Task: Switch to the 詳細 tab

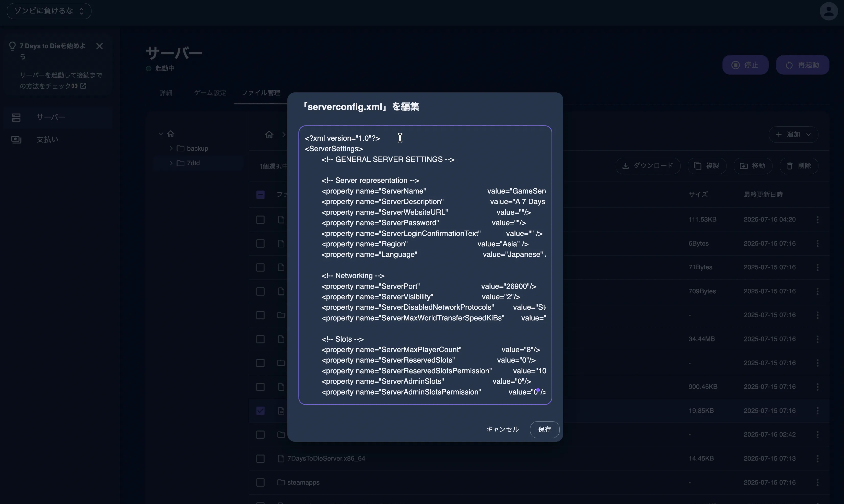Action: 166,93
